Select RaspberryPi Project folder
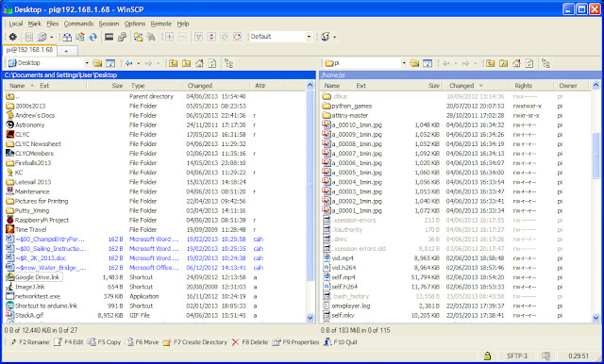Image resolution: width=604 pixels, height=364 pixels. [42, 220]
